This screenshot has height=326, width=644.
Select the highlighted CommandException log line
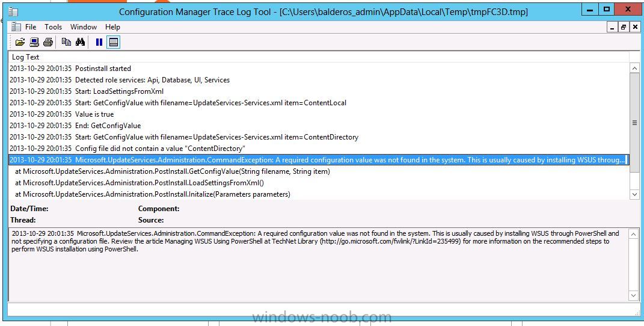tap(319, 160)
